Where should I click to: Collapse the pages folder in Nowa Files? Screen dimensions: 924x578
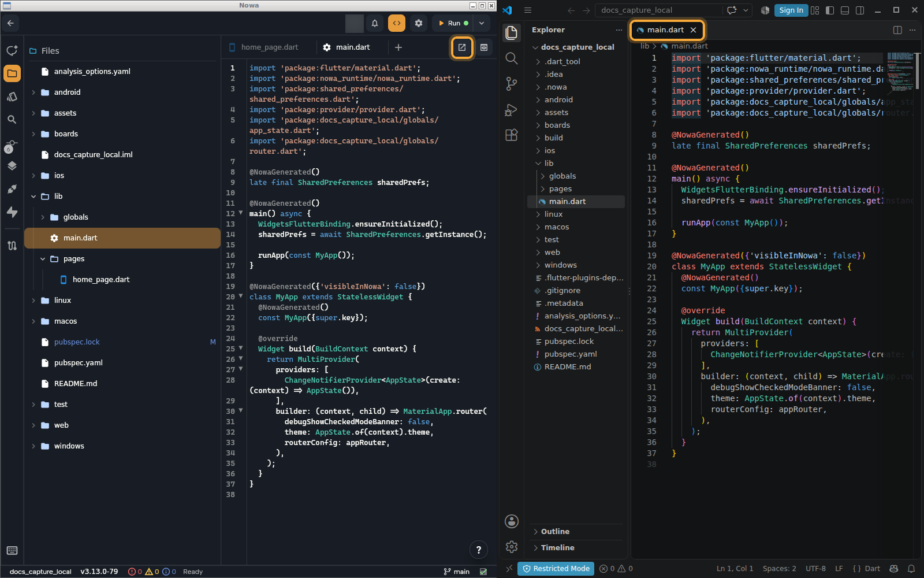click(43, 259)
